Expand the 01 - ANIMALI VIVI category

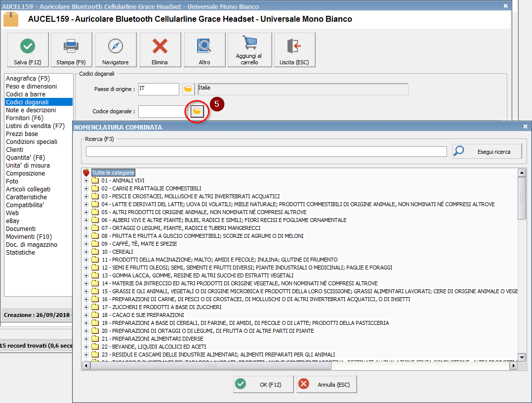click(x=86, y=180)
